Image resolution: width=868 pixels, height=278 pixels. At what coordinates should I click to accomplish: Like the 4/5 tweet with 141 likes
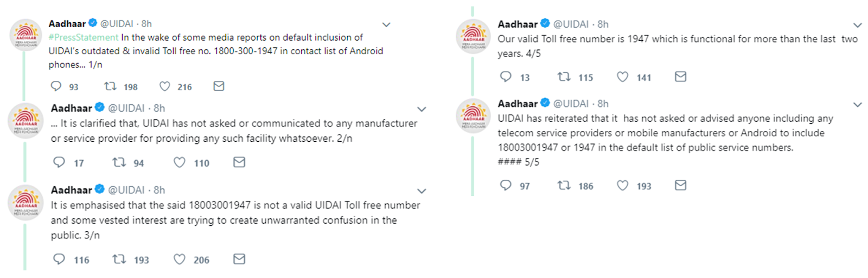point(623,77)
